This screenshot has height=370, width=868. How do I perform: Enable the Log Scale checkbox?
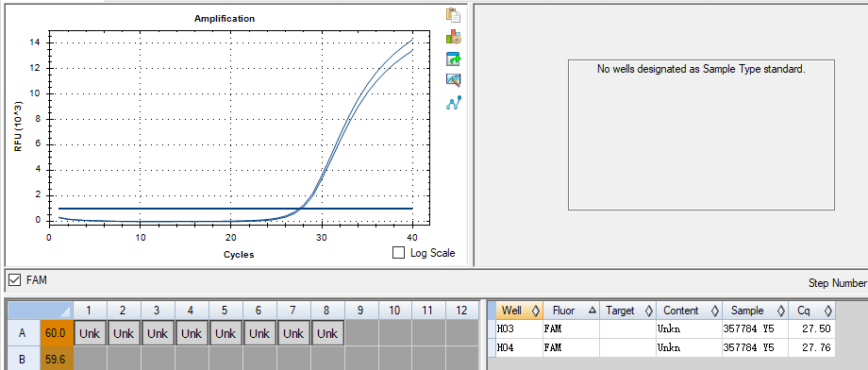coord(398,253)
